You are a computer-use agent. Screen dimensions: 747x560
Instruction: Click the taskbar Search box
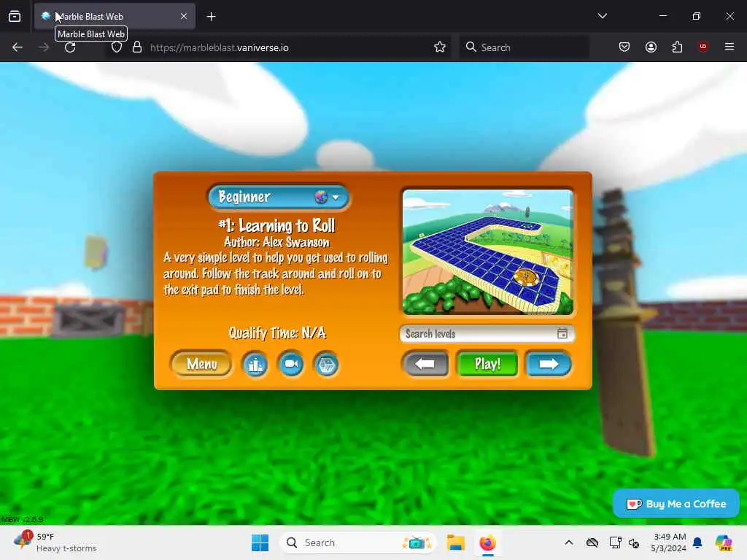pos(357,542)
